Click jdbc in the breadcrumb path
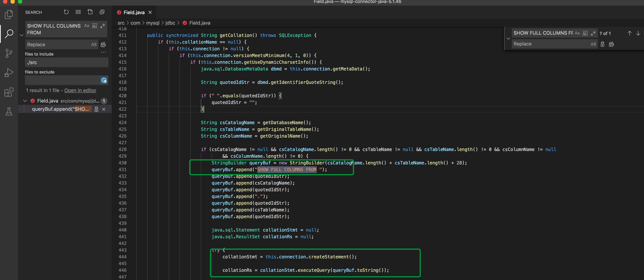This screenshot has height=280, width=644. pyautogui.click(x=170, y=23)
